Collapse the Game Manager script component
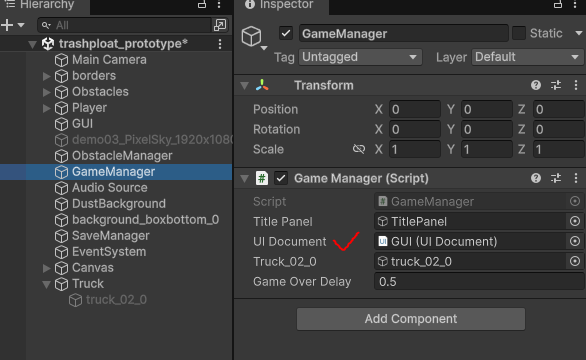This screenshot has width=586, height=360. tap(244, 179)
